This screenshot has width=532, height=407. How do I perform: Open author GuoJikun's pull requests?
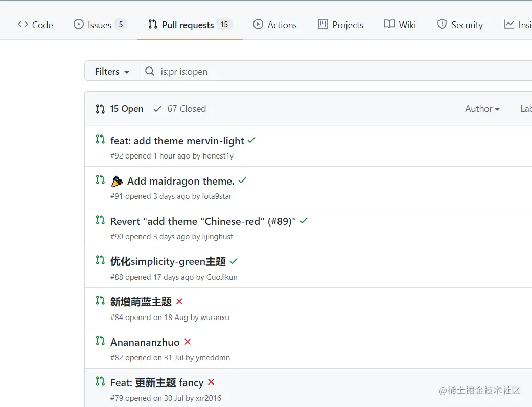point(222,277)
